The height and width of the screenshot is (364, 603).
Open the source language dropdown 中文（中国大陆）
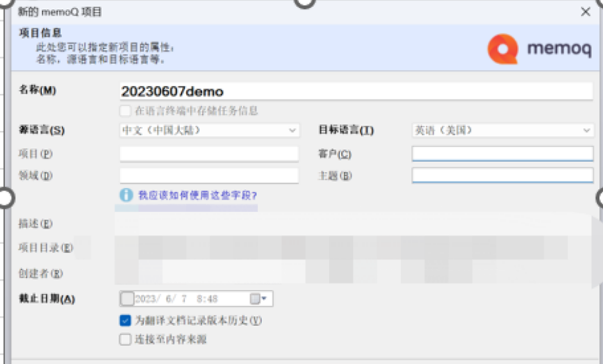(x=209, y=131)
